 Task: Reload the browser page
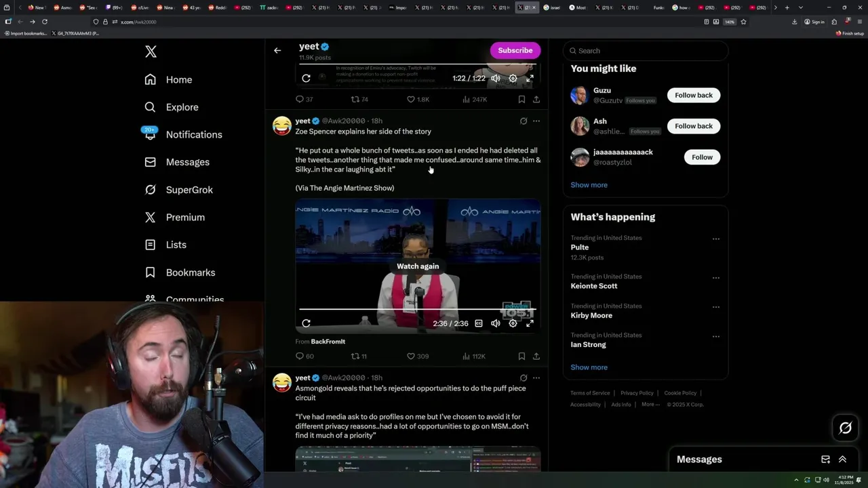45,22
